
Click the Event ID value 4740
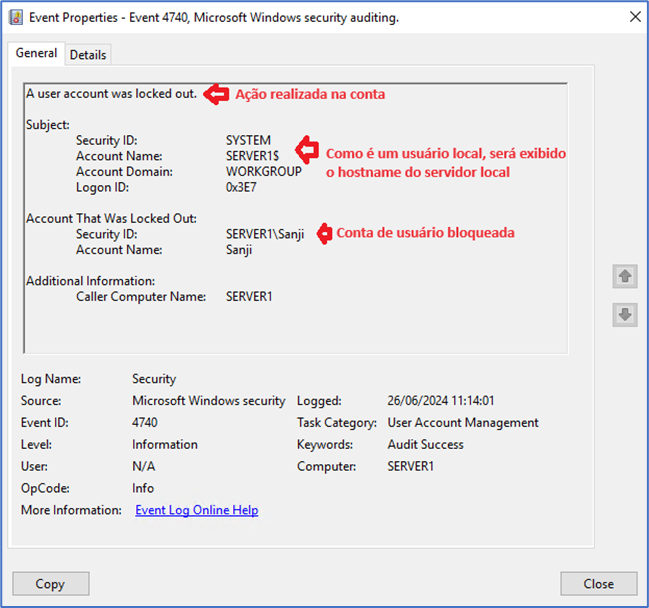pos(145,423)
